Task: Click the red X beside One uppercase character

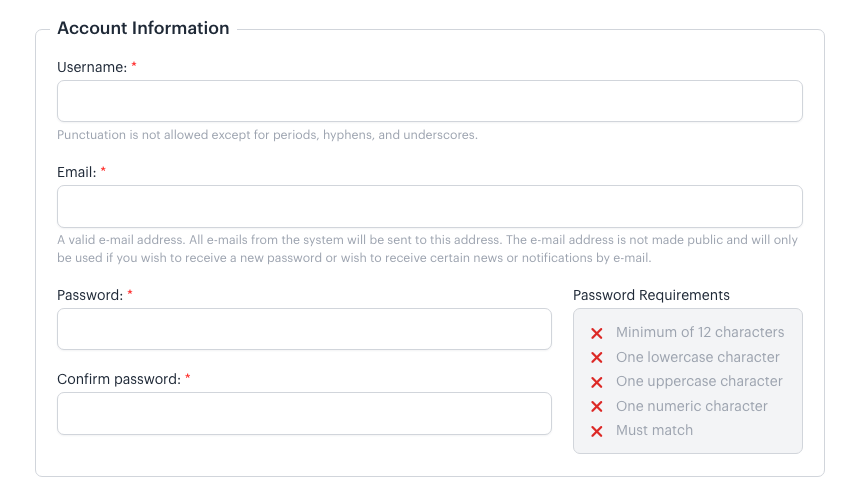Action: pos(597,382)
